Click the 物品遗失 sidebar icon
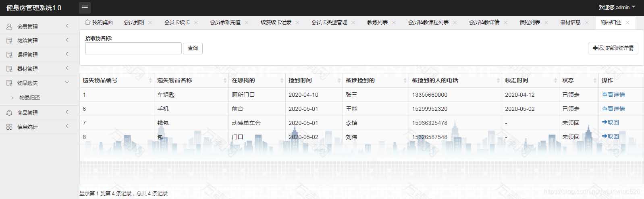Viewport: 644px width, 199px height. click(9, 83)
